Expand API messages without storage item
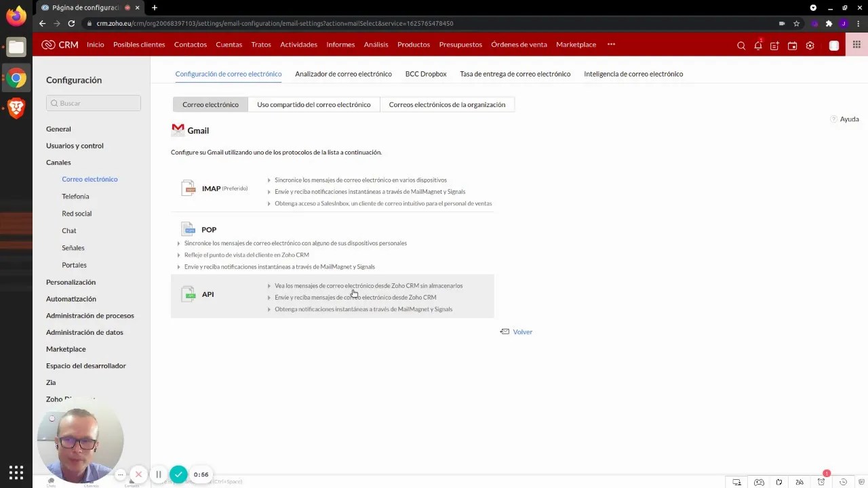This screenshot has height=488, width=868. tap(368, 285)
